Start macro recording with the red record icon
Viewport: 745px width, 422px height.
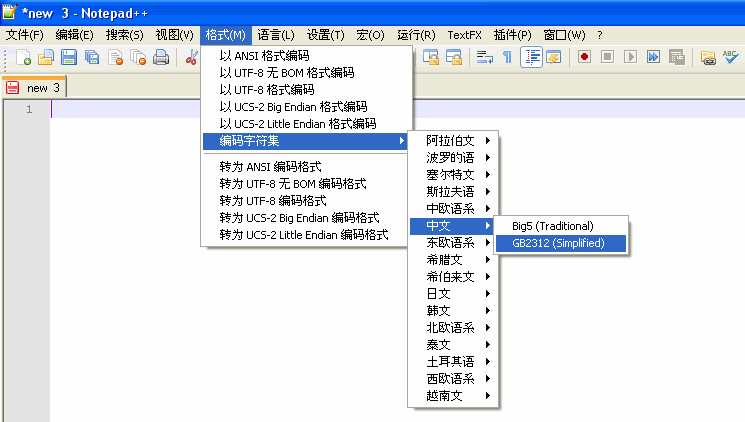tap(584, 57)
